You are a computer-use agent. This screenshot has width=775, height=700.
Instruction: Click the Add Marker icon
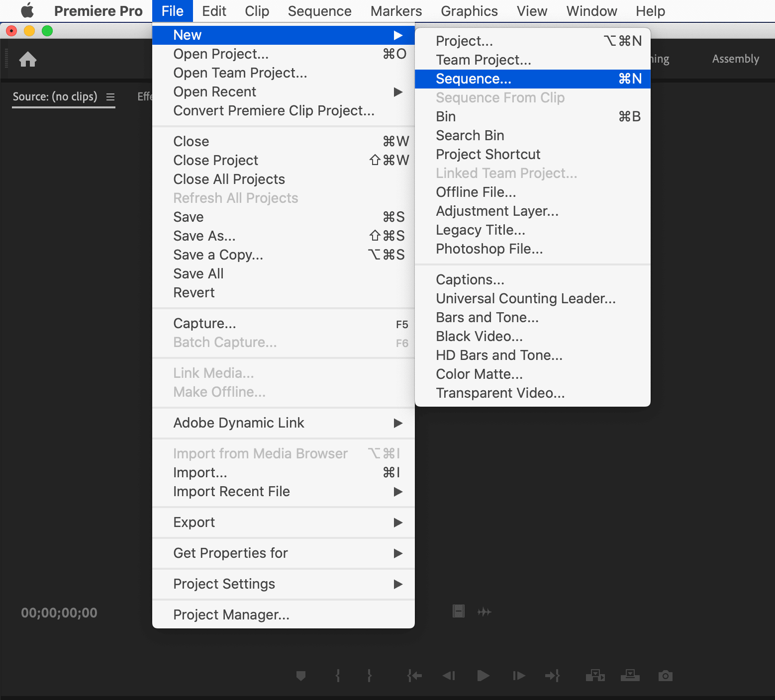click(301, 676)
